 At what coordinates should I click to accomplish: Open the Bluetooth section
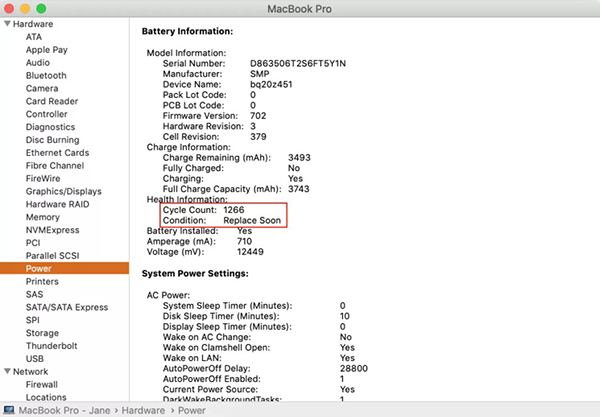click(46, 75)
